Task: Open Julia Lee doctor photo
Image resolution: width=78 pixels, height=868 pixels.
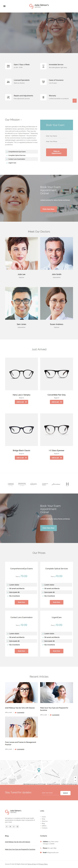Action: tap(21, 253)
